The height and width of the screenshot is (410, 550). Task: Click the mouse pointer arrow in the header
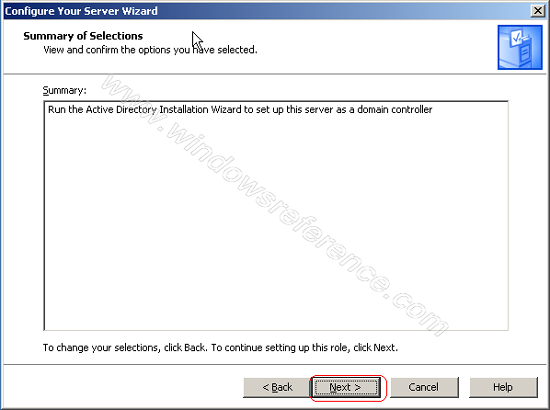pyautogui.click(x=197, y=41)
